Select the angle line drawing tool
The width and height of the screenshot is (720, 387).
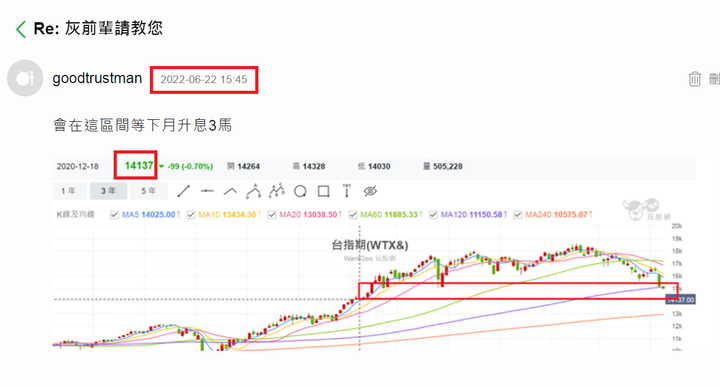(231, 191)
